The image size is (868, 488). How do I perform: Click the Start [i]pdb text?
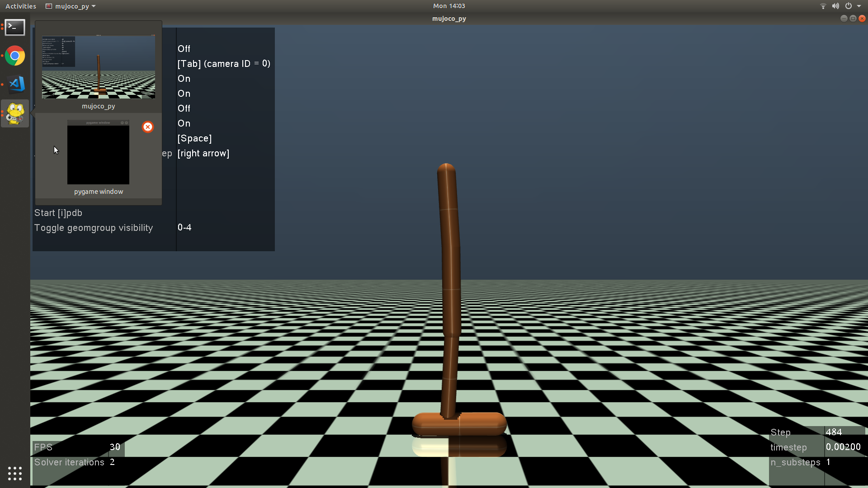click(58, 213)
